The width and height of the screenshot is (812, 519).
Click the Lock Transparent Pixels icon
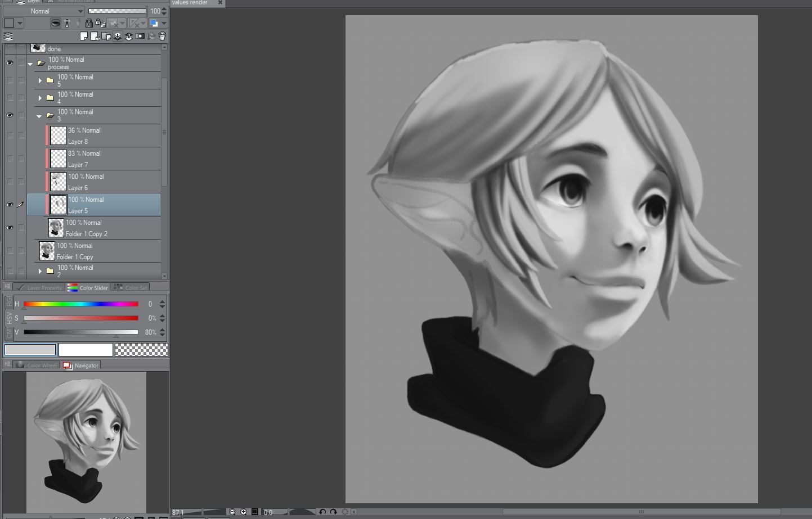pos(101,23)
